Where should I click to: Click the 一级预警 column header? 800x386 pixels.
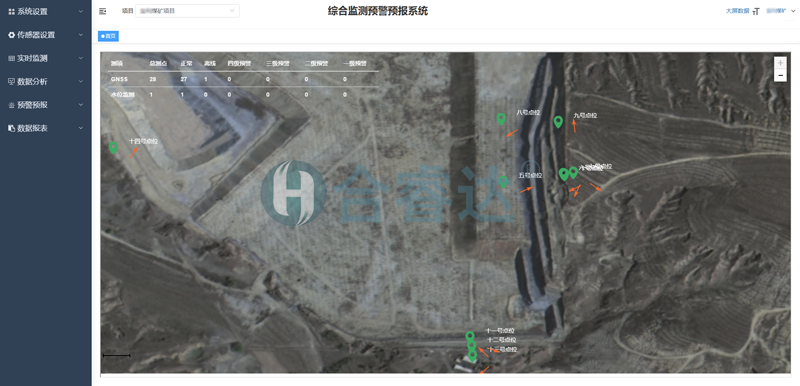tap(355, 64)
